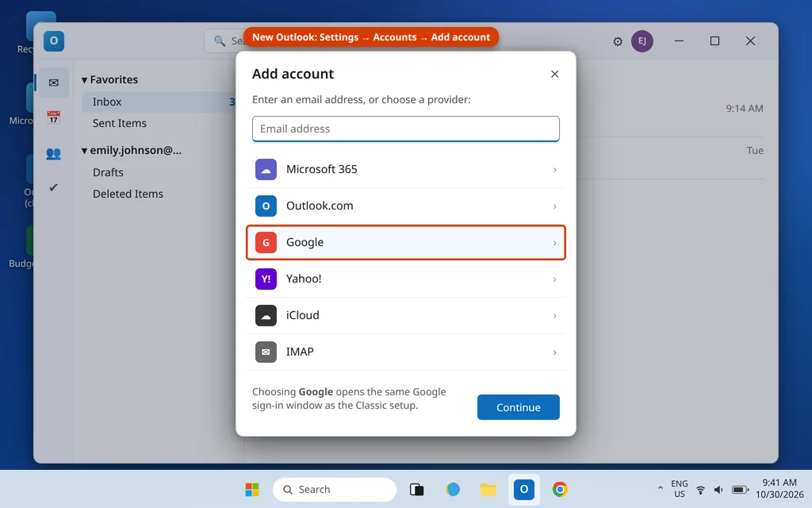Image resolution: width=812 pixels, height=508 pixels.
Task: Open Task View on the taskbar
Action: [417, 489]
